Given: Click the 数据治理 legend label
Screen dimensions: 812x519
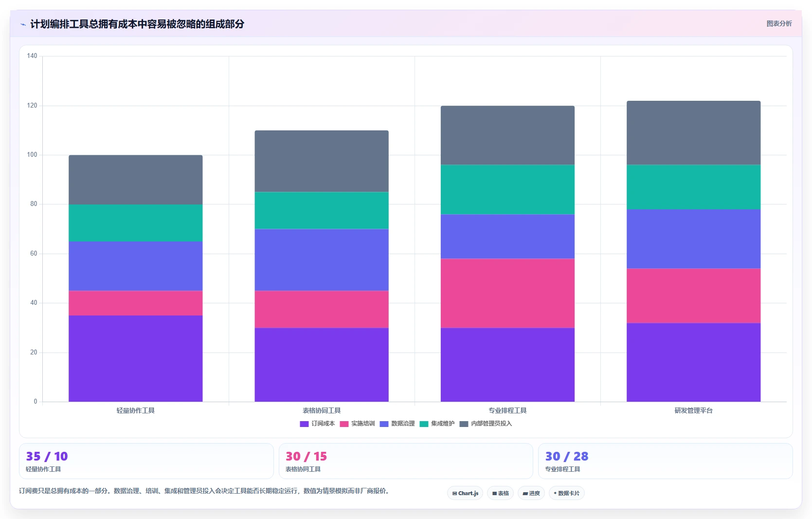Looking at the screenshot, I should pyautogui.click(x=403, y=424).
